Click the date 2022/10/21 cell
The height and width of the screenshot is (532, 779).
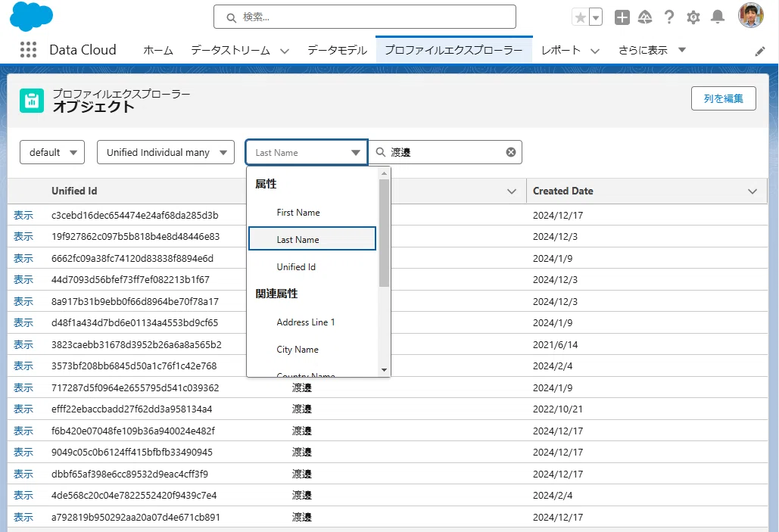click(558, 409)
